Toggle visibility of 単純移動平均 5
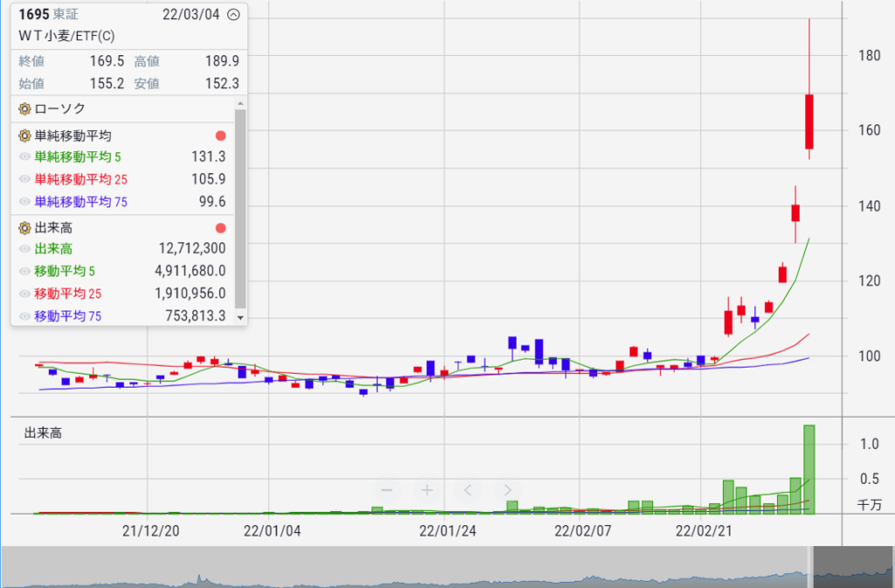Screen dimensions: 895x588 (24, 157)
